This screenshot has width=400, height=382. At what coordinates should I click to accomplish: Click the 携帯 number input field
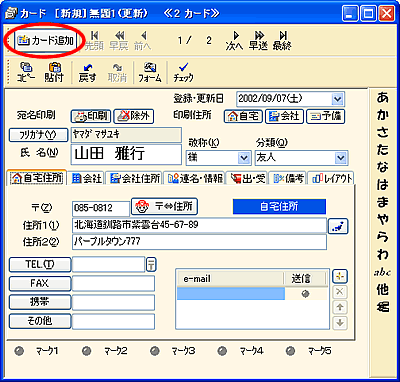click(x=113, y=302)
